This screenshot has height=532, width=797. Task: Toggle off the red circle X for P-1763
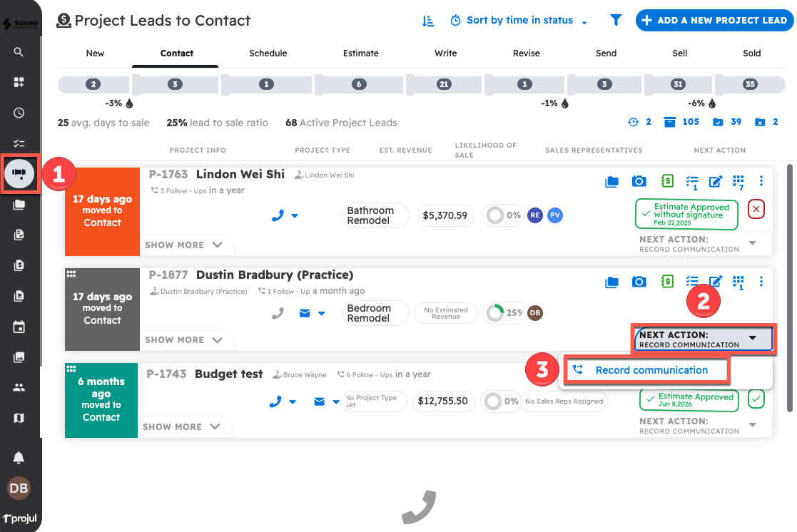coord(756,209)
